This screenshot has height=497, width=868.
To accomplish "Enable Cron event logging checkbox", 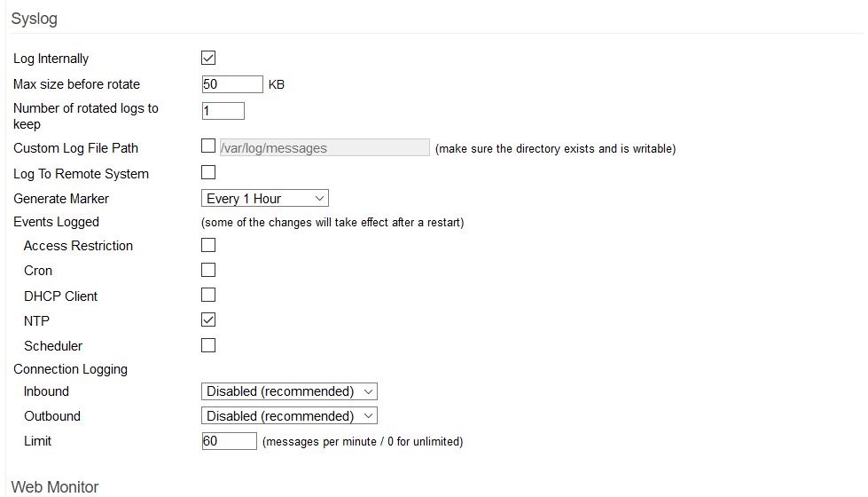I will point(208,270).
